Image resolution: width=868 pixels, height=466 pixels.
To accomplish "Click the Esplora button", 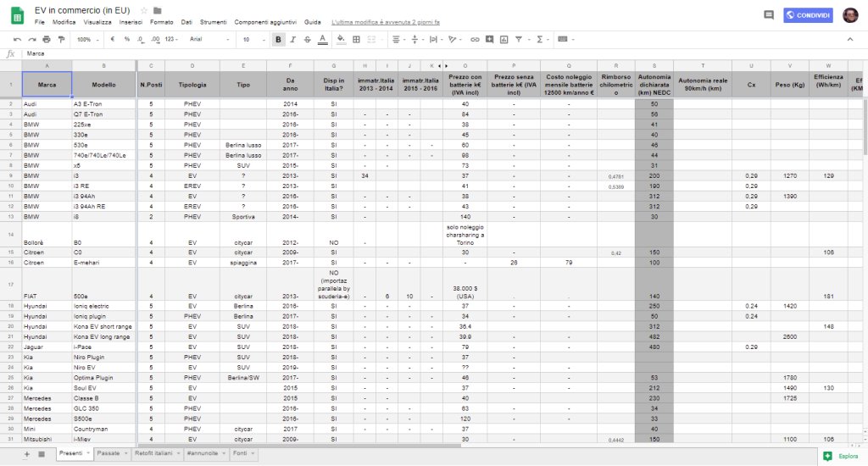I will click(x=841, y=456).
